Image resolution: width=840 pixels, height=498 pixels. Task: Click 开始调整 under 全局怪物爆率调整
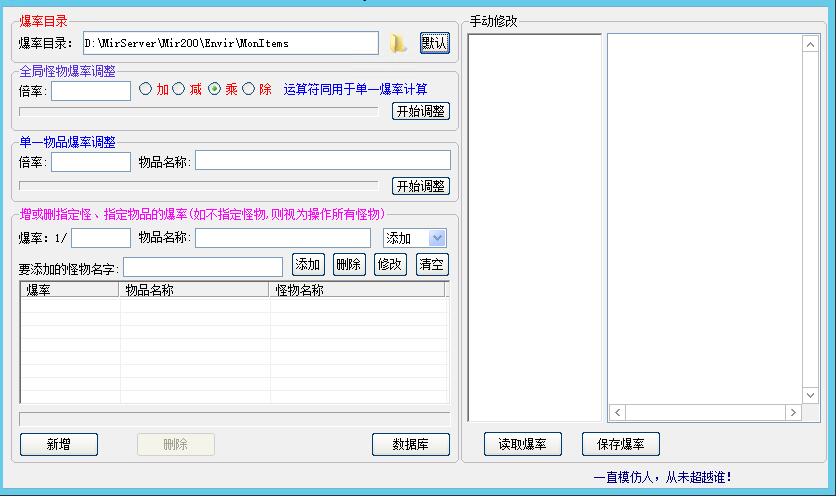[x=420, y=111]
